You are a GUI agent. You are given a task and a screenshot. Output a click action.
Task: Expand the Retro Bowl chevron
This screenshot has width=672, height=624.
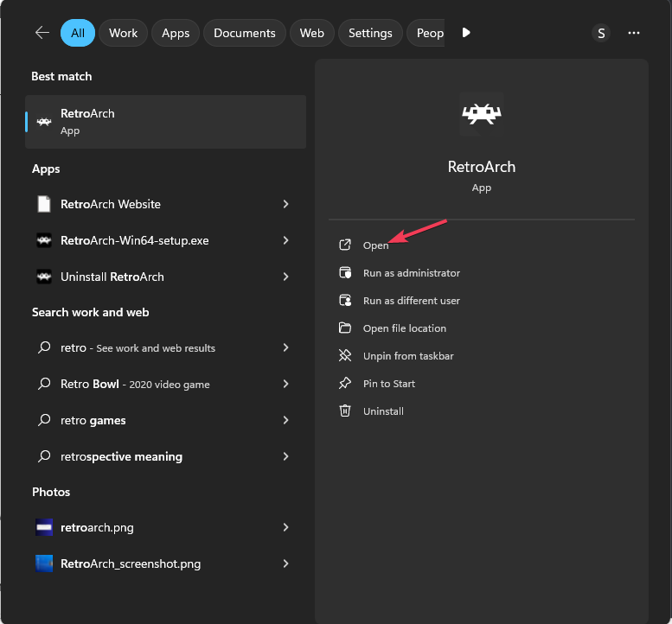(286, 384)
